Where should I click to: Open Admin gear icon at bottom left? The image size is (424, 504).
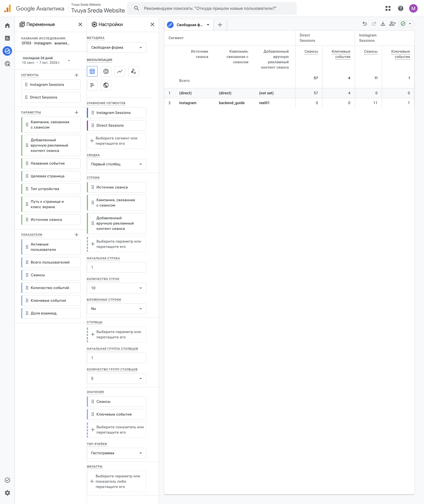pos(7,493)
